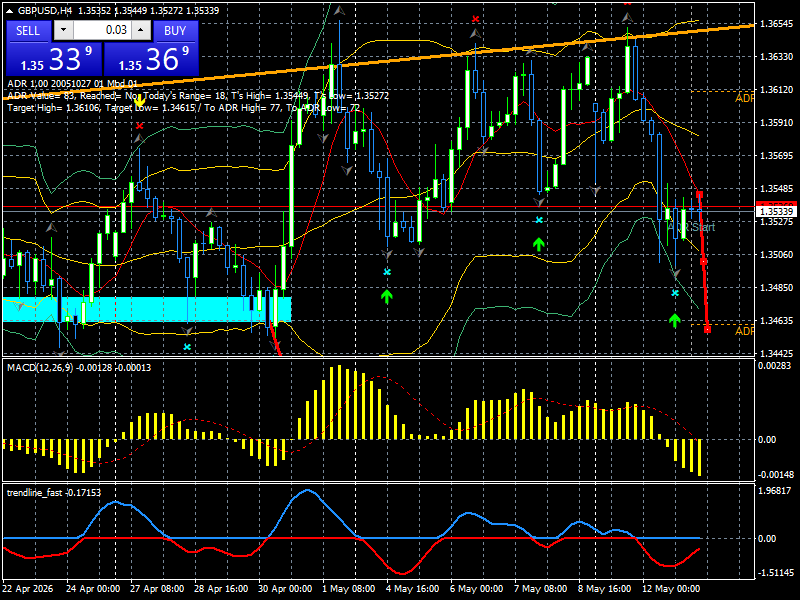Screen dimensions: 800x600
Task: Click the 24 Apr 00:00 time label
Action: 93,588
